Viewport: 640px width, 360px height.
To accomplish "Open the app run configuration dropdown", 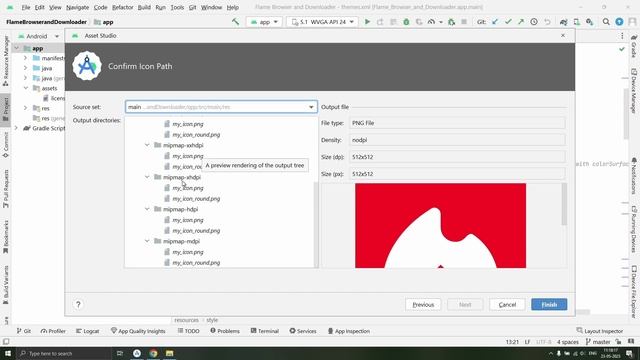I will tap(264, 22).
